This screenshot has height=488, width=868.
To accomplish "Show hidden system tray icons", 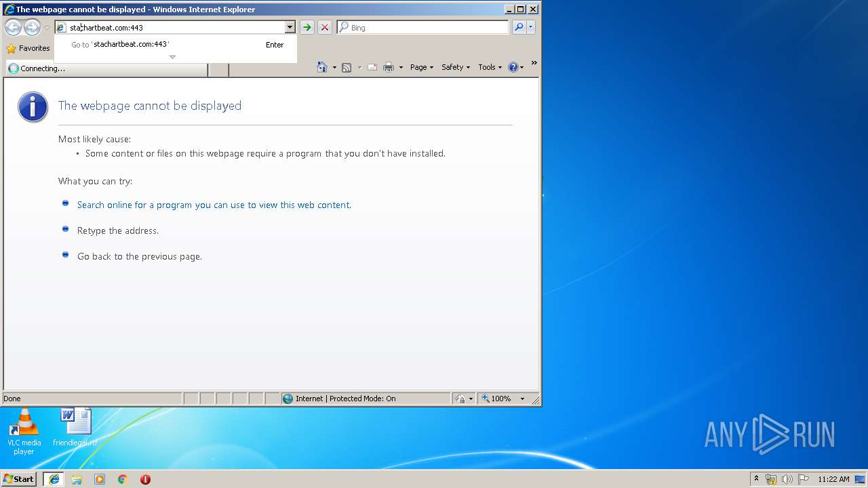I will 757,479.
